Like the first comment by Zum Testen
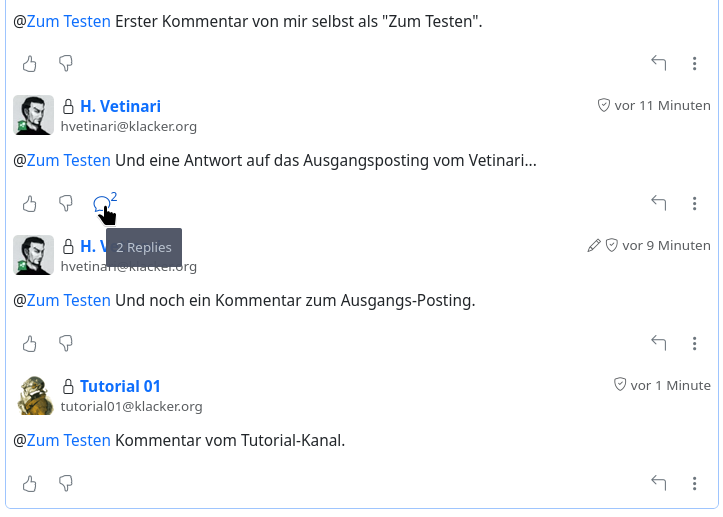Image resolution: width=723 pixels, height=517 pixels. (x=30, y=64)
